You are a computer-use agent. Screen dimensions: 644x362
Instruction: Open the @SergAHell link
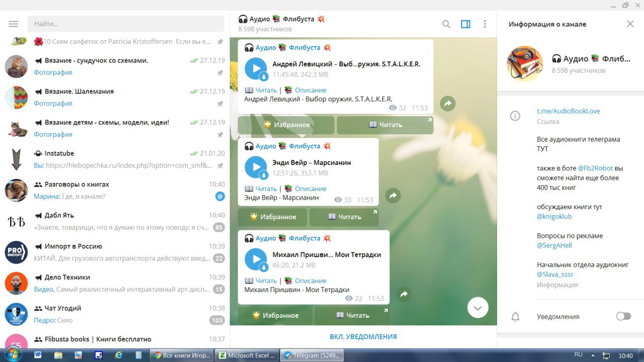pyautogui.click(x=554, y=245)
